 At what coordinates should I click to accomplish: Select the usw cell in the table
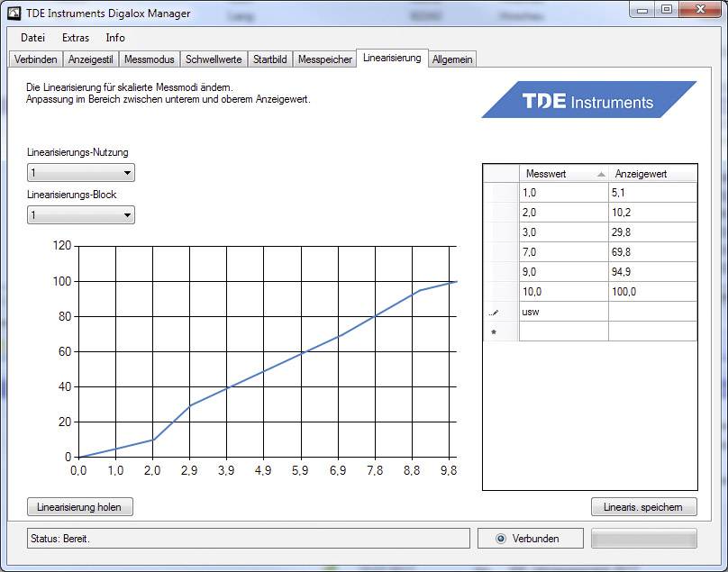point(563,312)
